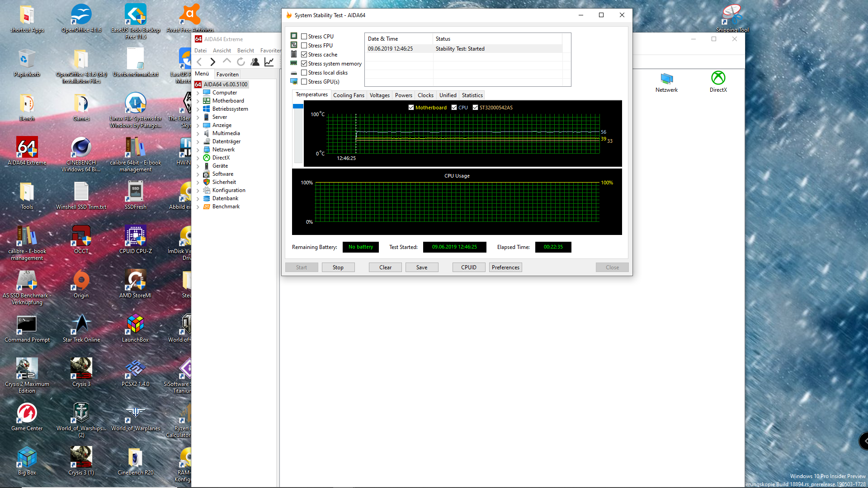Click the Stop button
The width and height of the screenshot is (868, 488).
point(338,267)
